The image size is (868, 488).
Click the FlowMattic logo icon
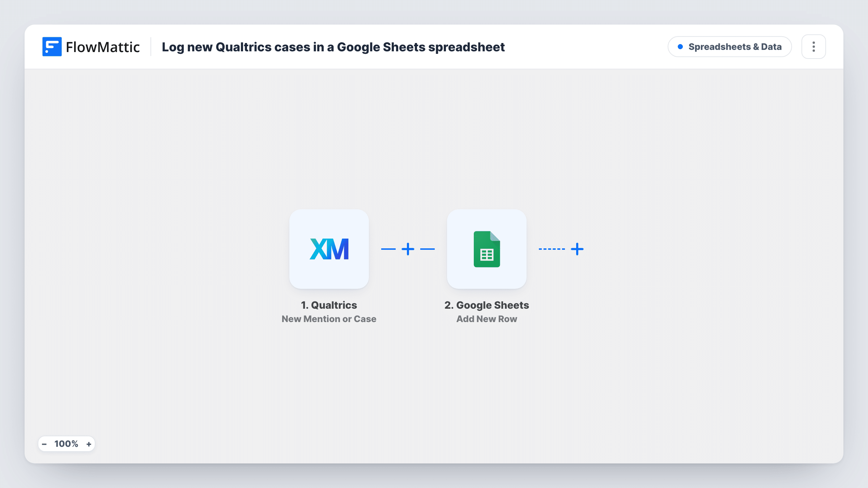52,47
